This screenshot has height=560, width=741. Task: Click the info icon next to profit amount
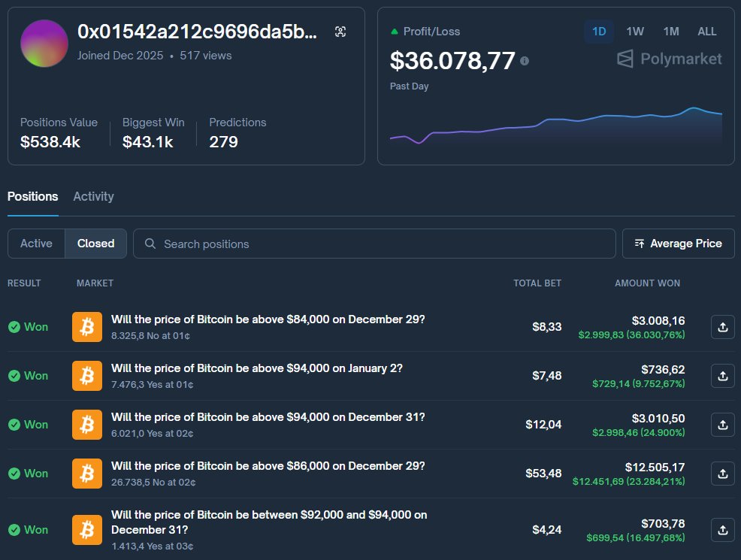525,61
